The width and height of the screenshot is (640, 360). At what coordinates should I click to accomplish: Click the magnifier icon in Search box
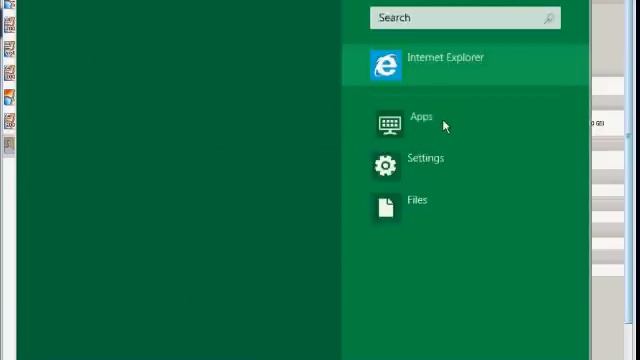[x=549, y=18]
